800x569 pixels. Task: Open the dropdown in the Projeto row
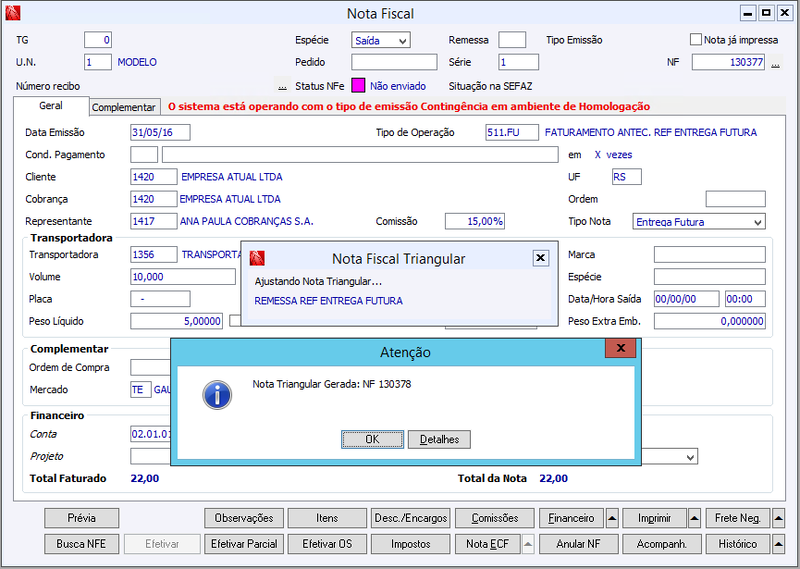(690, 457)
